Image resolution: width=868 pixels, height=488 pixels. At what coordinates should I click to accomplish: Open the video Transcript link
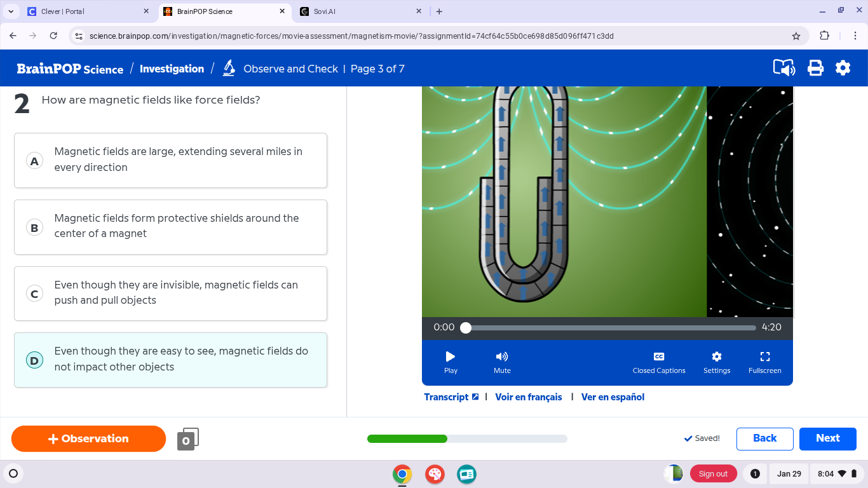(447, 396)
